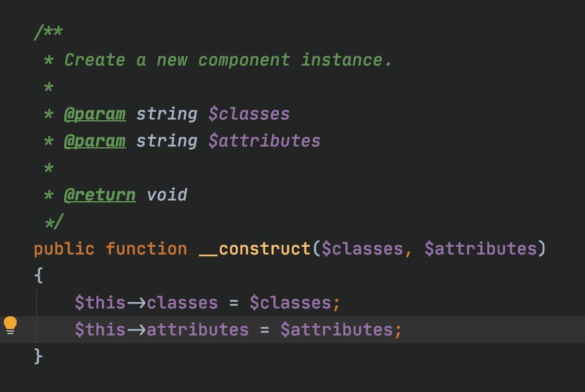
Task: Click the opening curly brace
Action: pos(38,276)
